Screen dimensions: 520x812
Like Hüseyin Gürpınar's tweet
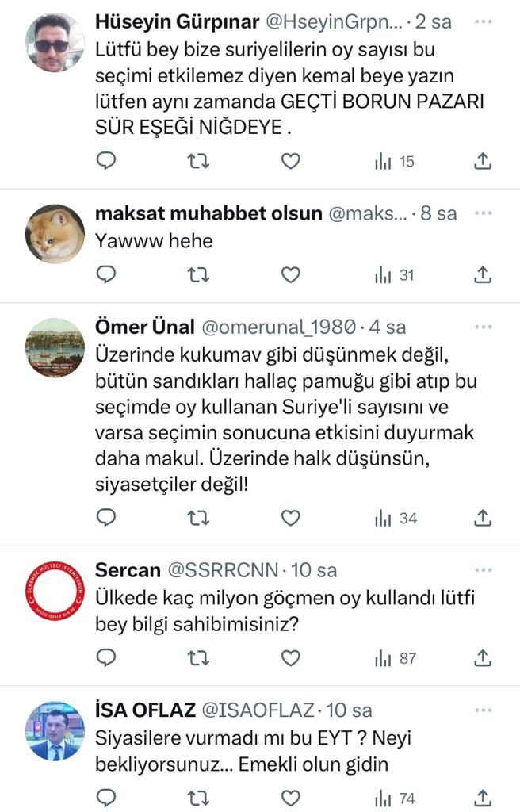[291, 161]
